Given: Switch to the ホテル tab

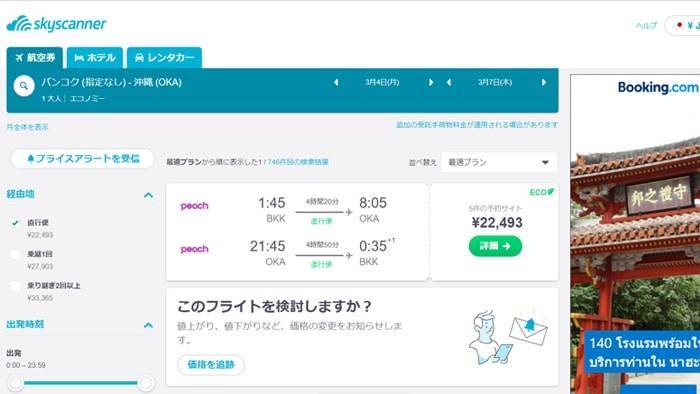Looking at the screenshot, I should tap(95, 58).
